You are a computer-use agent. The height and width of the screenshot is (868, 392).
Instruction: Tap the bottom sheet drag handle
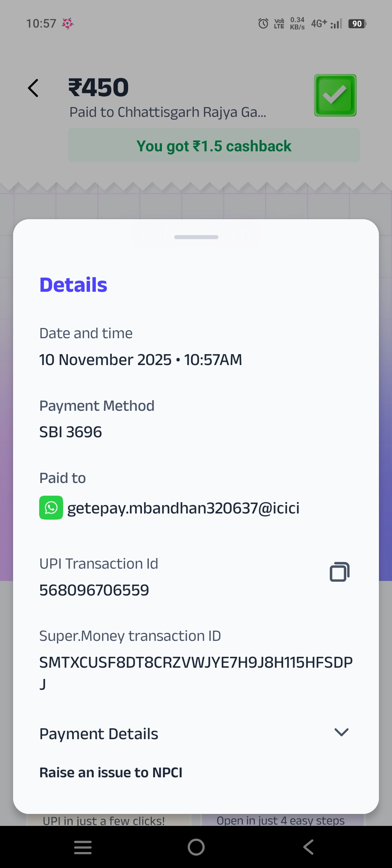[196, 237]
